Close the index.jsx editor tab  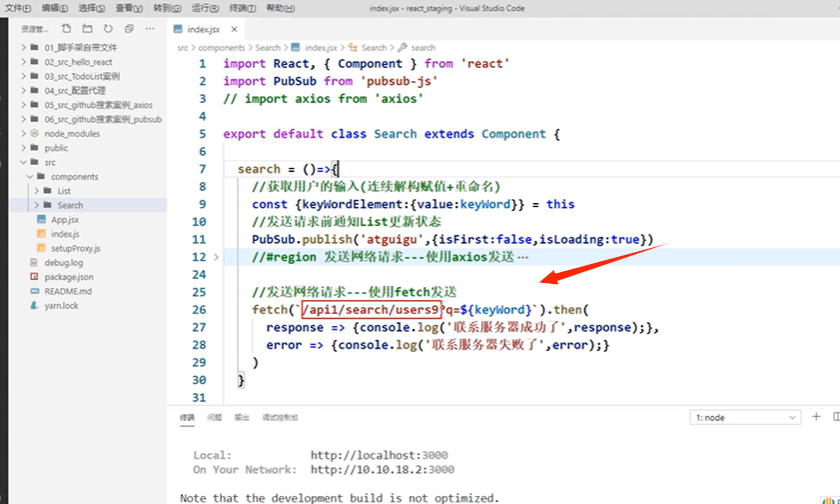pyautogui.click(x=234, y=29)
